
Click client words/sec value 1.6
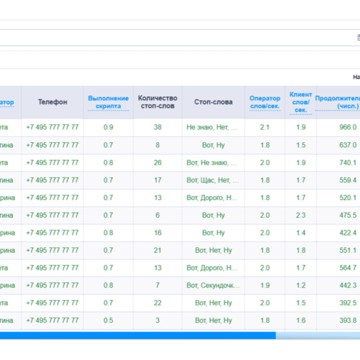(301, 320)
